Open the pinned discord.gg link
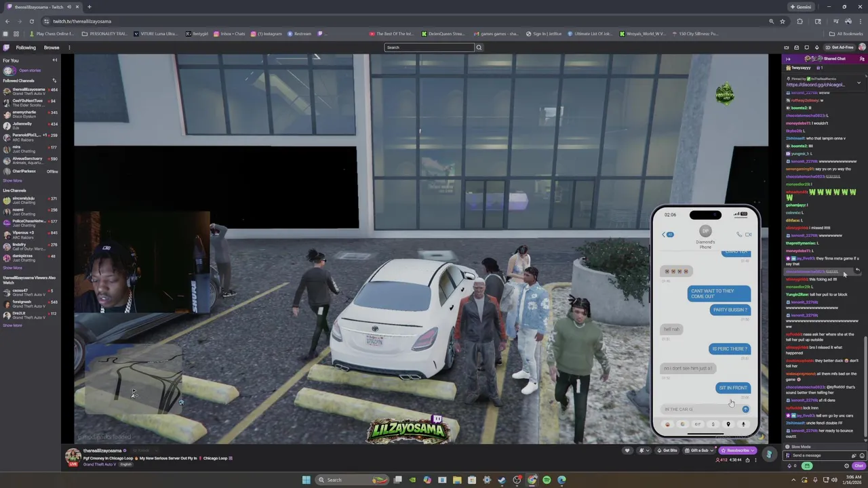Image resolution: width=868 pixels, height=488 pixels. click(816, 85)
